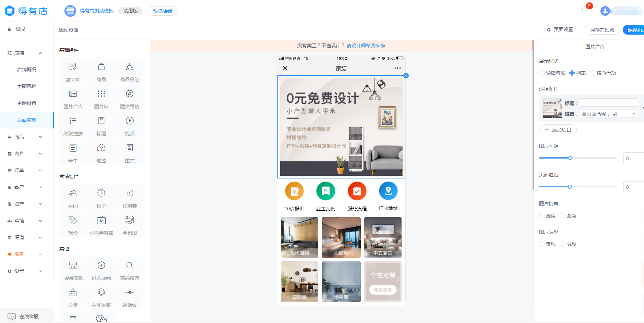Image resolution: width=644 pixels, height=323 pixels.
Task: Open the 设置 sidebar menu
Action: (x=27, y=271)
